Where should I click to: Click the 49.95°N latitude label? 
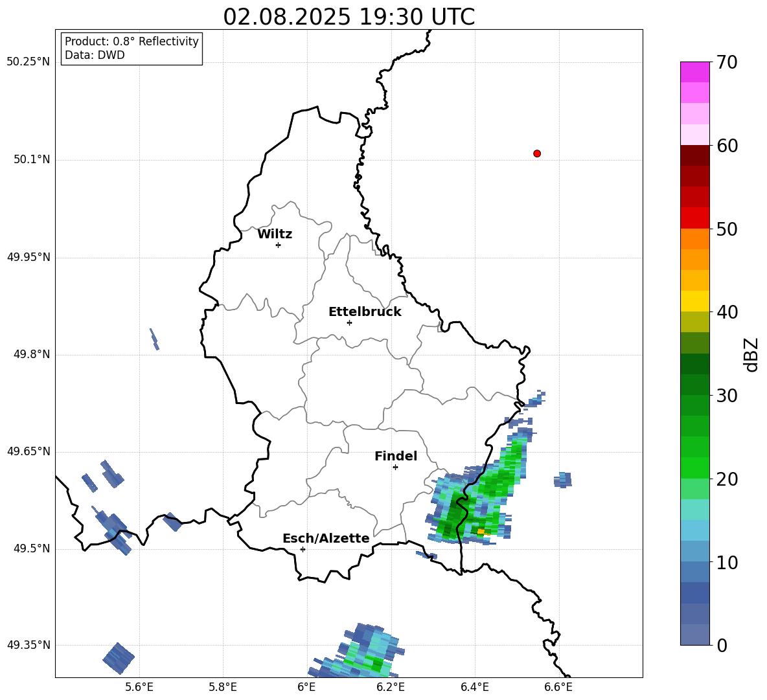click(x=29, y=257)
